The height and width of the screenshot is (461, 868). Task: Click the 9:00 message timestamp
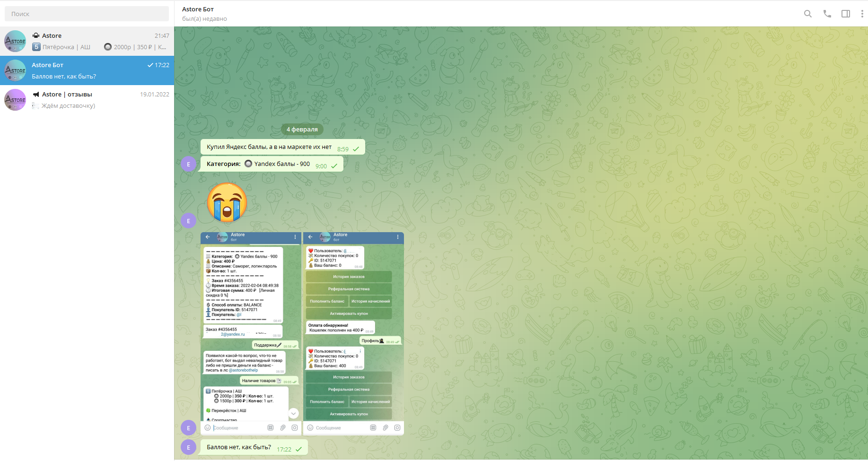[x=321, y=166]
